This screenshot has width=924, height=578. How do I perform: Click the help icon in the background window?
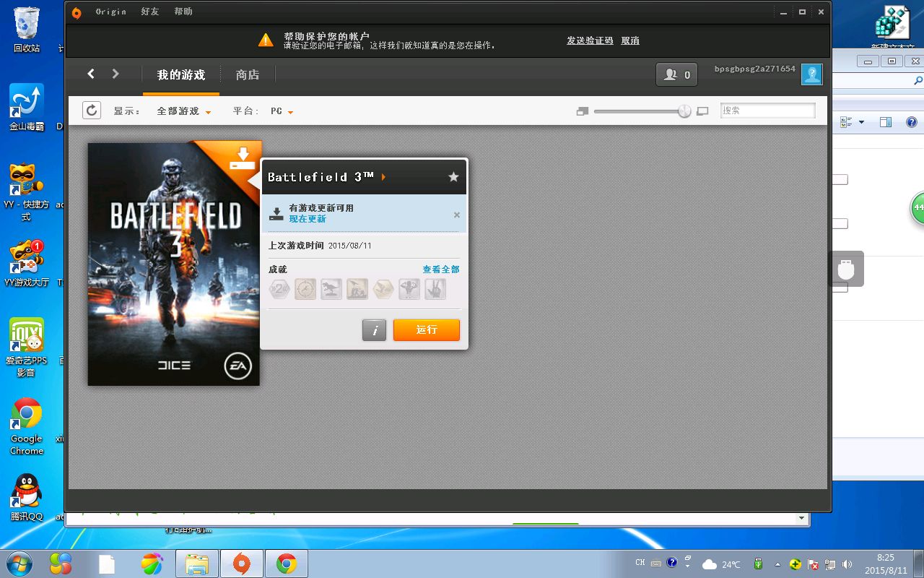click(911, 123)
